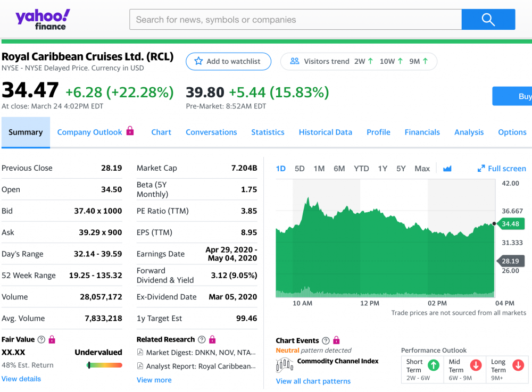Click the Add to watchlist button

click(x=228, y=61)
